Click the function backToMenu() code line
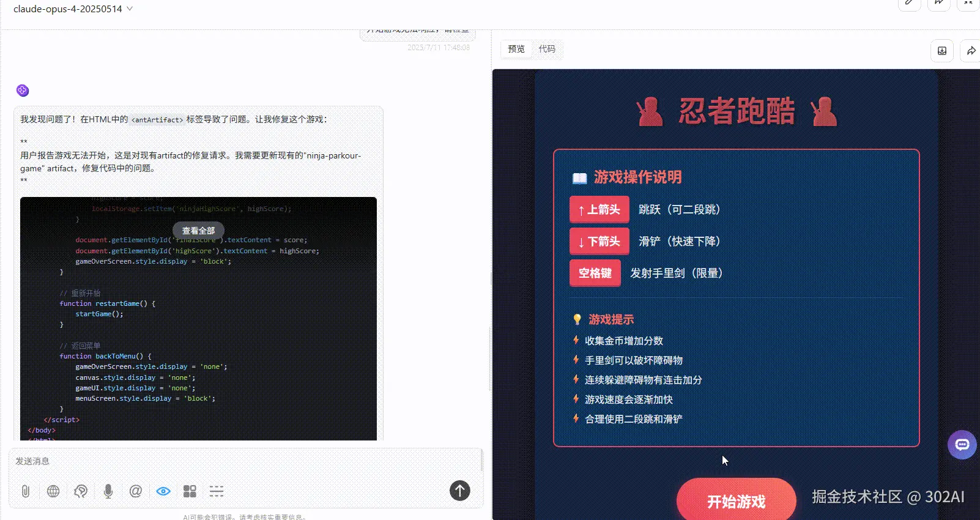980x520 pixels. point(105,356)
